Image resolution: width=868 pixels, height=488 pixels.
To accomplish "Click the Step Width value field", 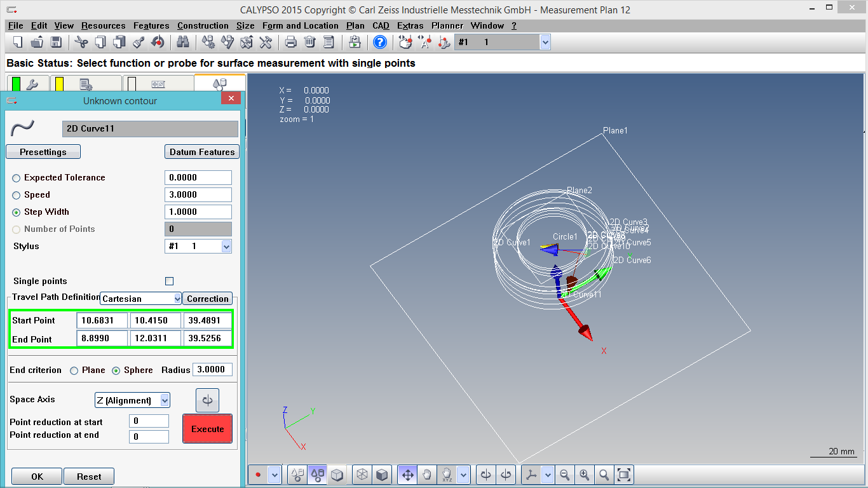I will 198,212.
